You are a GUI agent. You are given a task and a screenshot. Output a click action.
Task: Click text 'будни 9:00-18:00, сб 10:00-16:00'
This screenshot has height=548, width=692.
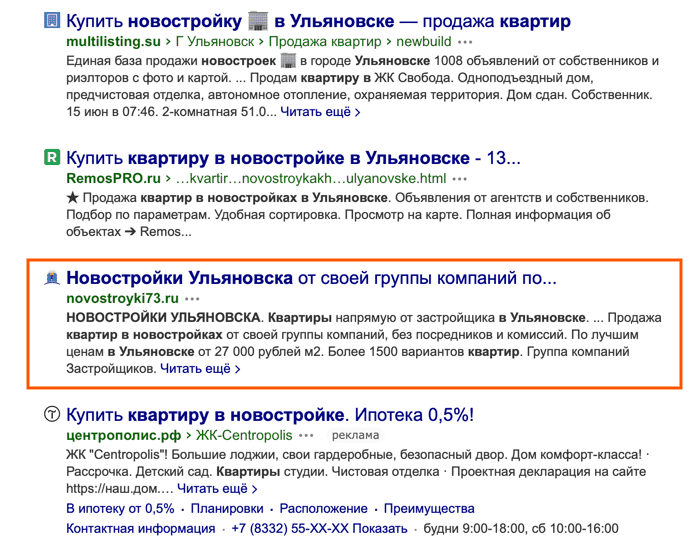(x=521, y=528)
